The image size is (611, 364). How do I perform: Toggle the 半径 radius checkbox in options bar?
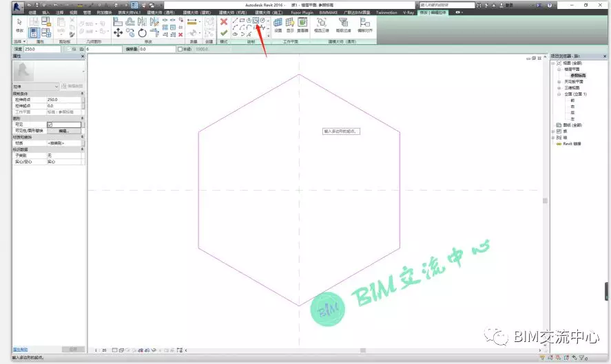(x=180, y=49)
